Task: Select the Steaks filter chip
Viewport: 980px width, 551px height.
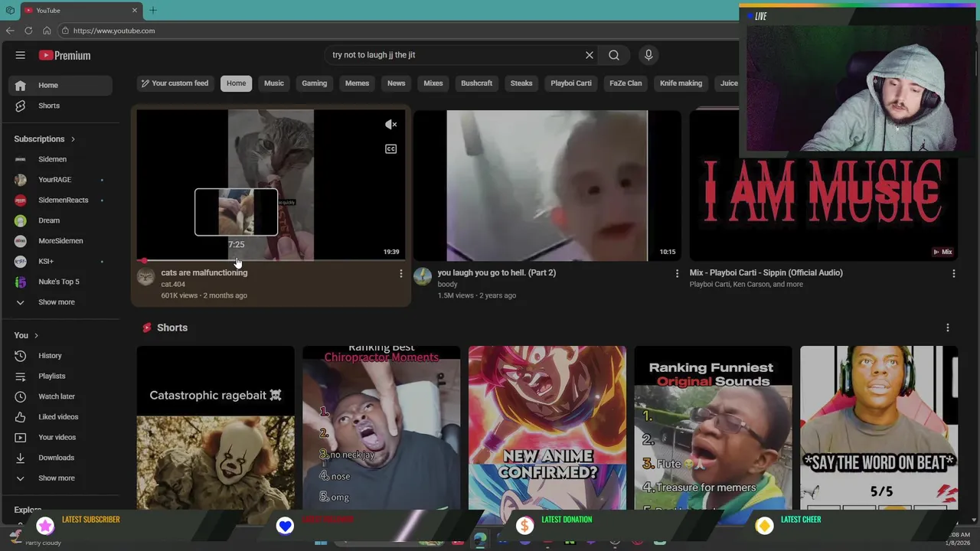Action: (521, 83)
